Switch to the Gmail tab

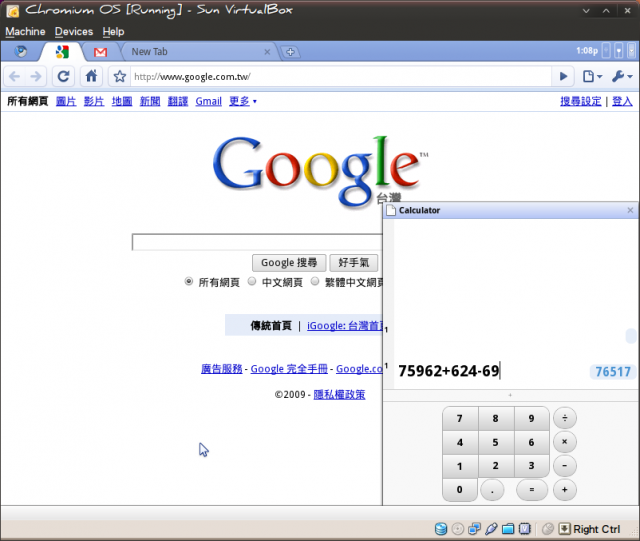(x=100, y=52)
